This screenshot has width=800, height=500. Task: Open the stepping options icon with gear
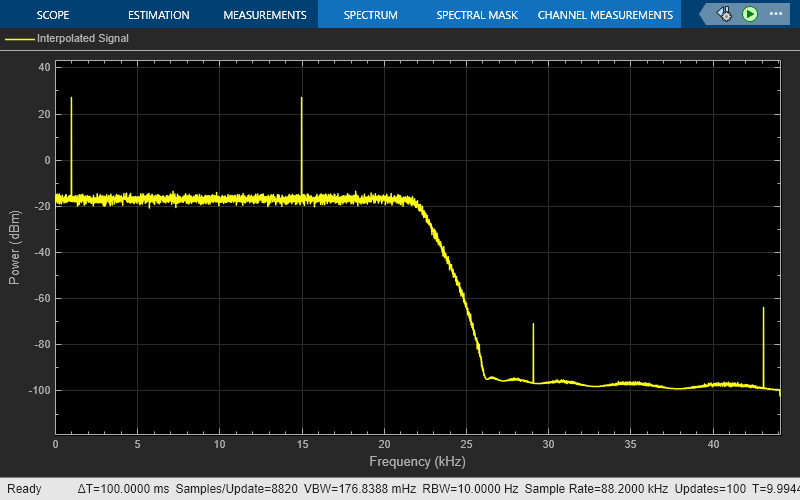[x=724, y=14]
